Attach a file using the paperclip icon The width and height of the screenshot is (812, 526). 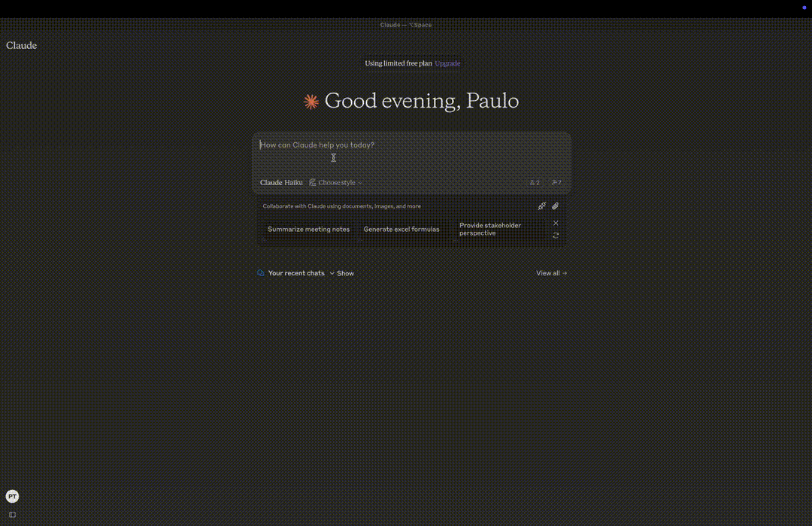pyautogui.click(x=556, y=206)
